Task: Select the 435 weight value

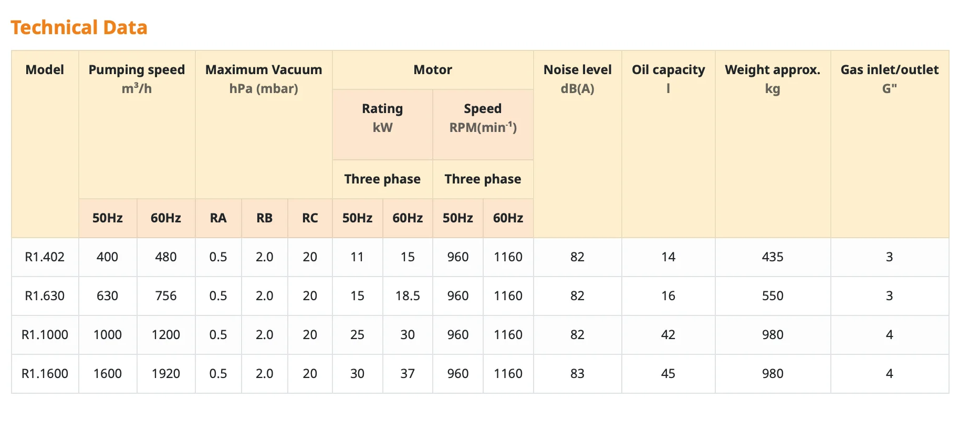Action: pyautogui.click(x=773, y=257)
